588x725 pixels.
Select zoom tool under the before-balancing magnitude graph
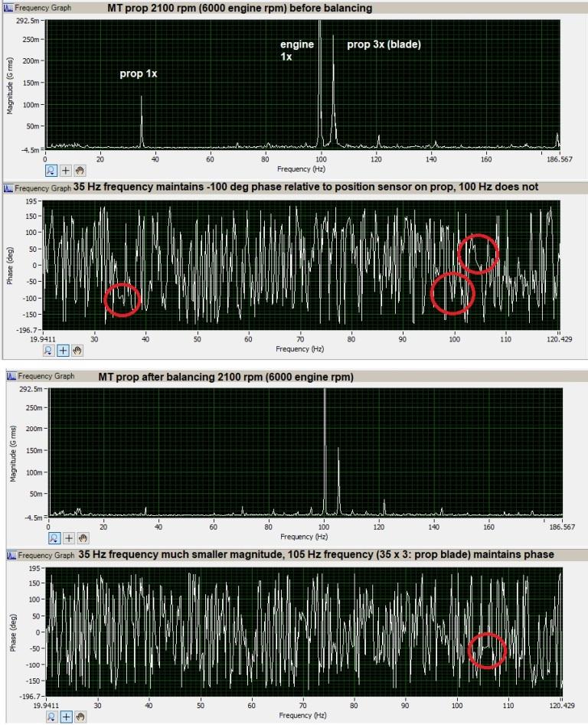pos(51,170)
